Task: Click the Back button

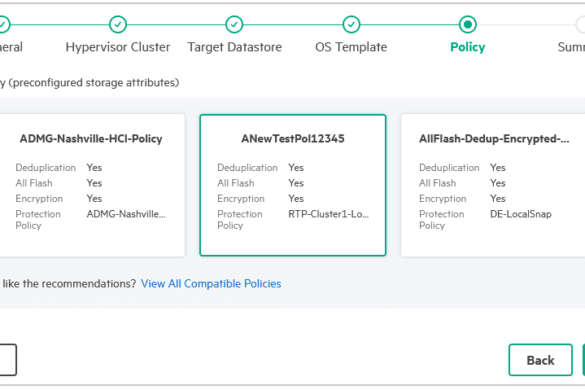Action: [540, 360]
